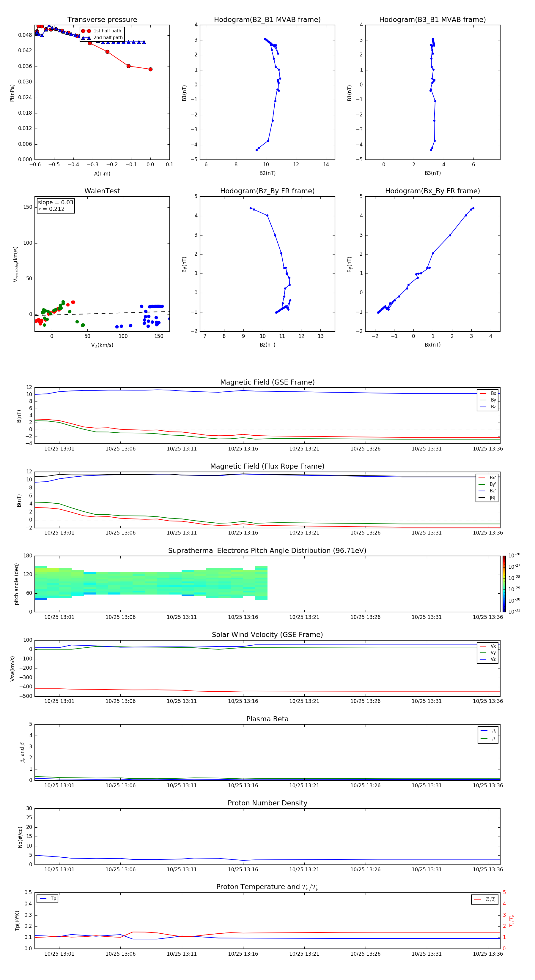The image size is (535, 980).
Task: Click the "Bz(nT)" x-axis label
Action: pyautogui.click(x=267, y=345)
